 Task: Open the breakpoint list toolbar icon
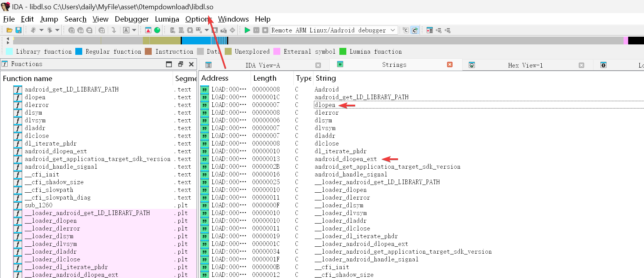tap(430, 30)
